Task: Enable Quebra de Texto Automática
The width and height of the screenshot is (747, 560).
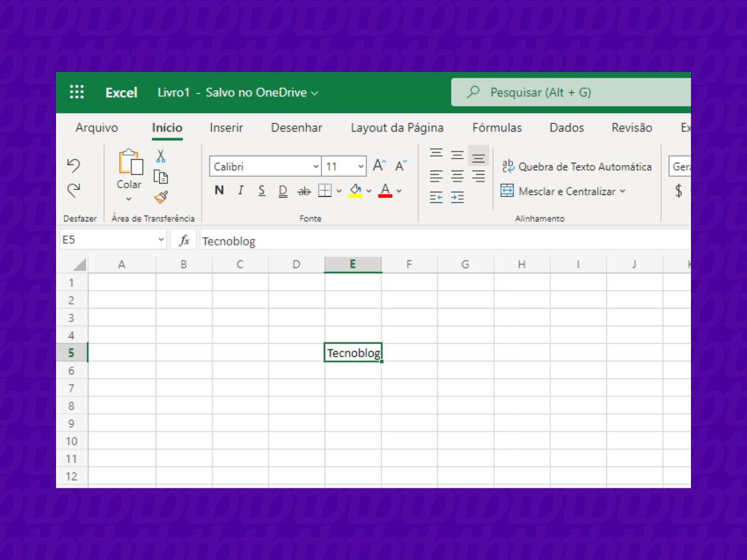Action: [x=576, y=166]
